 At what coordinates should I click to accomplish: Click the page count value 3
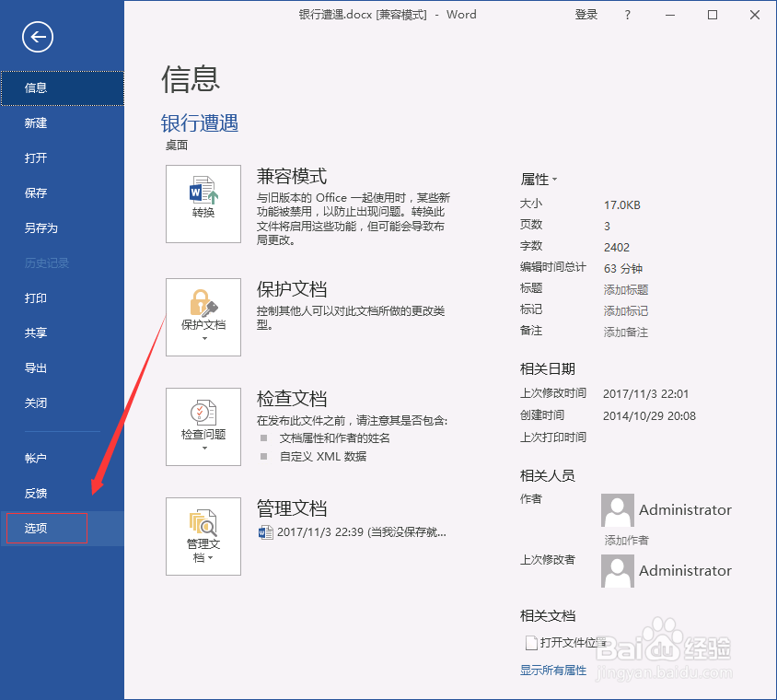pos(607,226)
